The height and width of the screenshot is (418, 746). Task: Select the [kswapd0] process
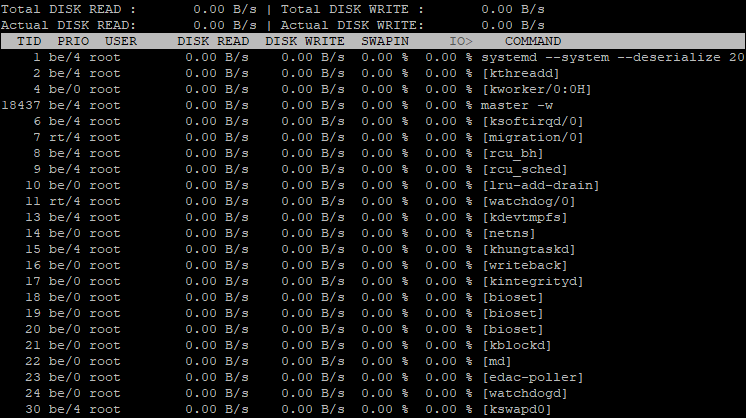pos(517,410)
